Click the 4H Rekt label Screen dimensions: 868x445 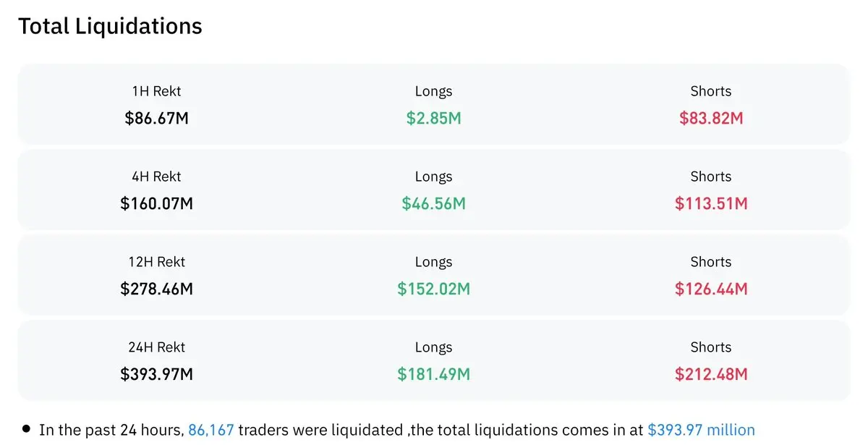tap(157, 177)
